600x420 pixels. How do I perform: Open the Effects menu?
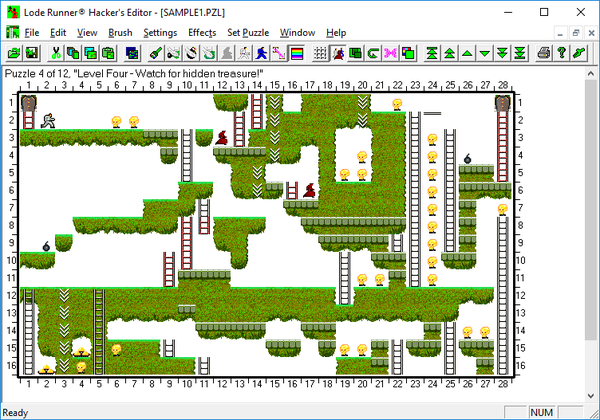coord(202,32)
